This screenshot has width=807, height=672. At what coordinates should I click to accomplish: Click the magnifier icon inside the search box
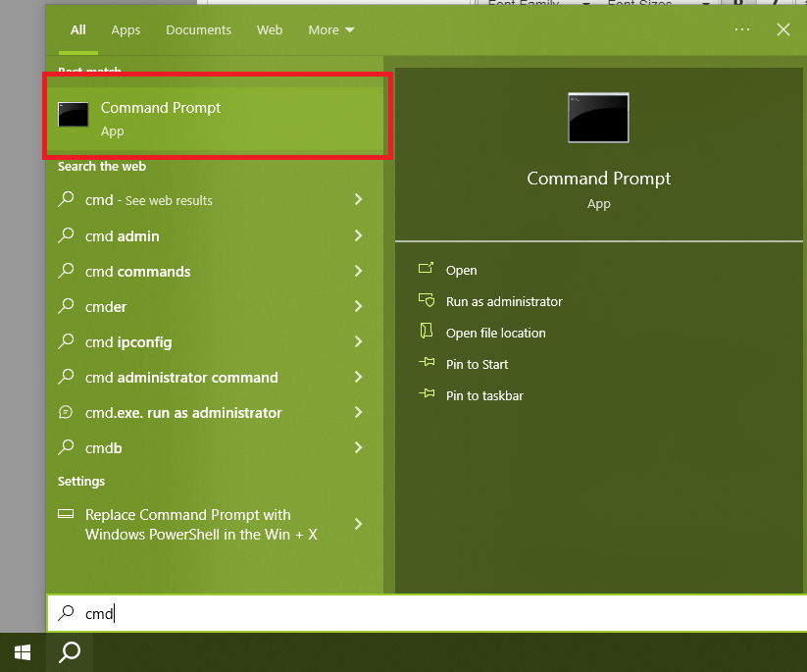[66, 613]
